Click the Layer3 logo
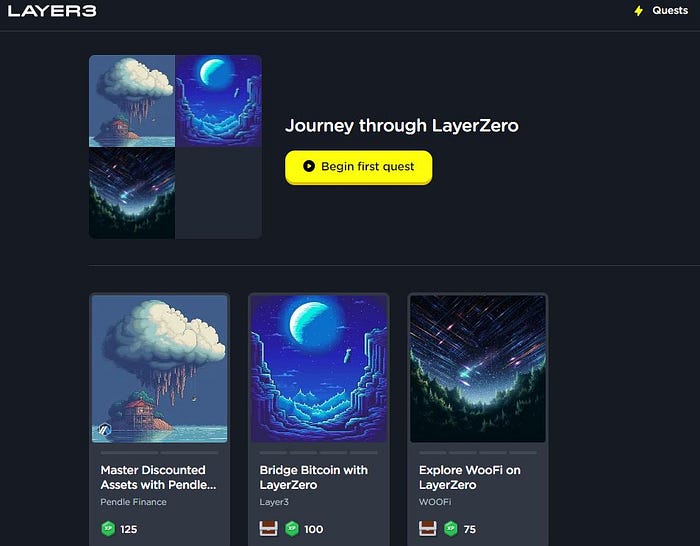700x546 pixels. 52,11
